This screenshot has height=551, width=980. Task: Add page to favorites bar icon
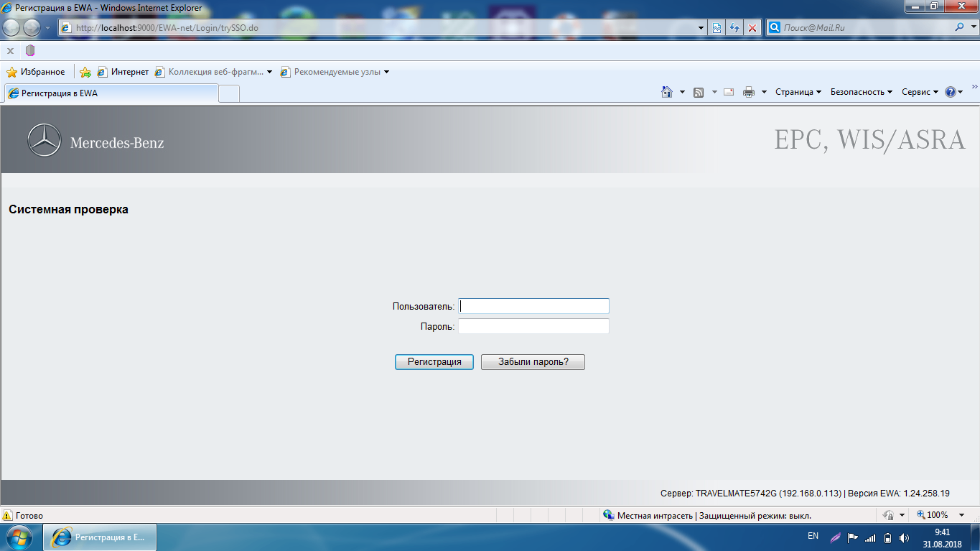coord(85,72)
